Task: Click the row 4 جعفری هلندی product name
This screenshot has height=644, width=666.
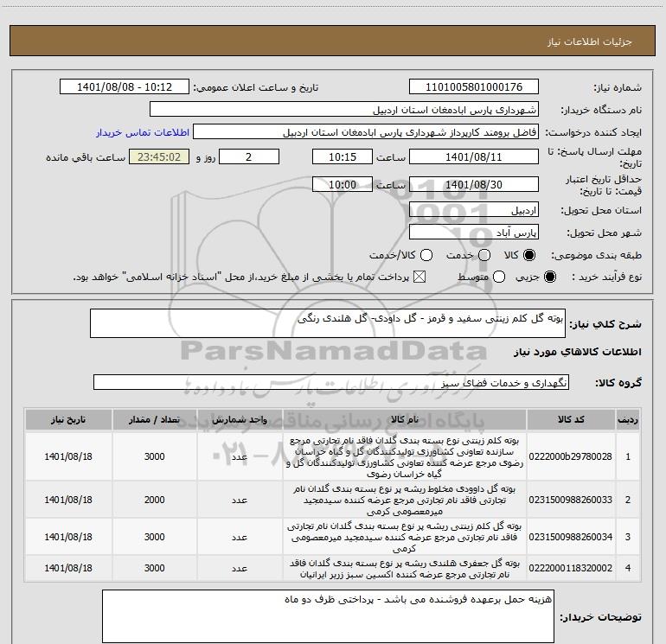Action: pyautogui.click(x=405, y=569)
